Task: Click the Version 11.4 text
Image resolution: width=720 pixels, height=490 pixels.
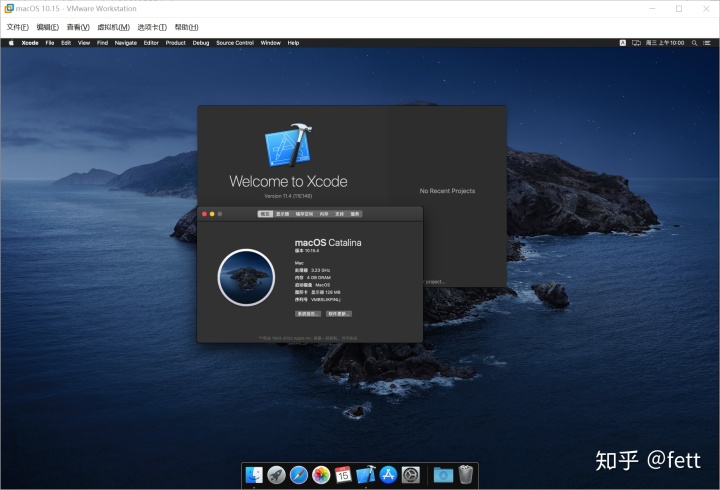Action: click(x=288, y=196)
